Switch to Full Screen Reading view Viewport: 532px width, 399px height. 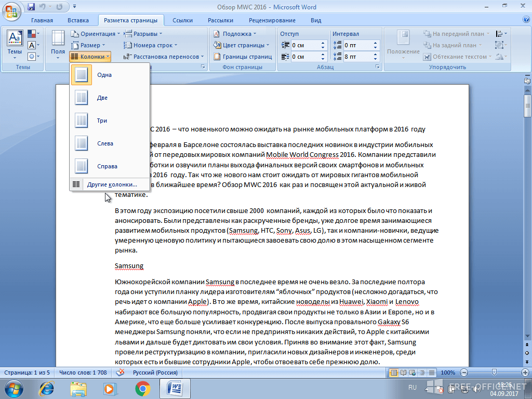click(x=403, y=373)
